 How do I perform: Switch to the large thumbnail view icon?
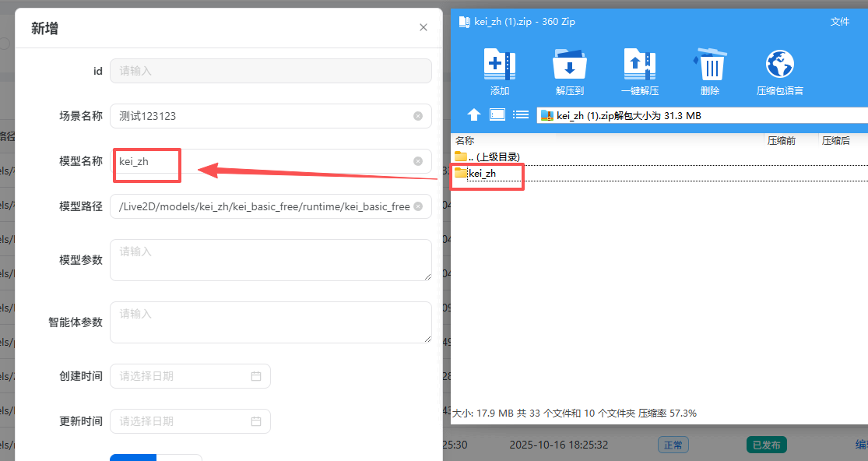[497, 115]
